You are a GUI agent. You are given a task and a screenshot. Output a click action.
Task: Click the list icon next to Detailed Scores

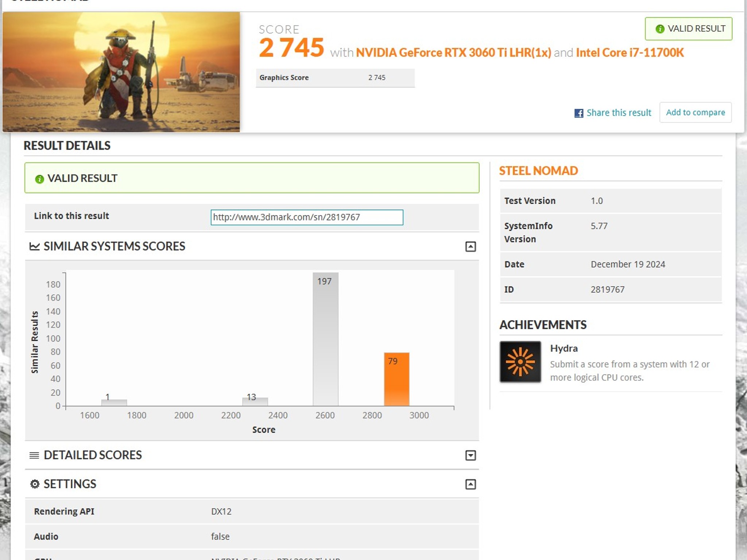pos(34,455)
